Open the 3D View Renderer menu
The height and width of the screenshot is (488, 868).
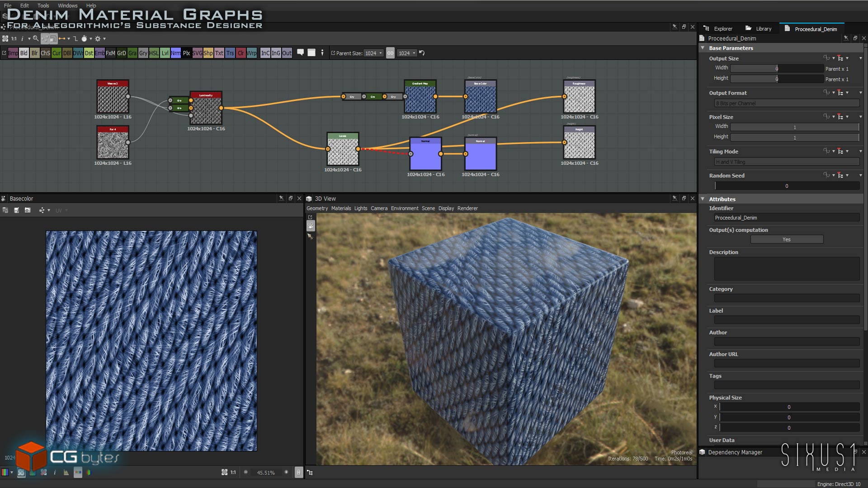tap(467, 208)
